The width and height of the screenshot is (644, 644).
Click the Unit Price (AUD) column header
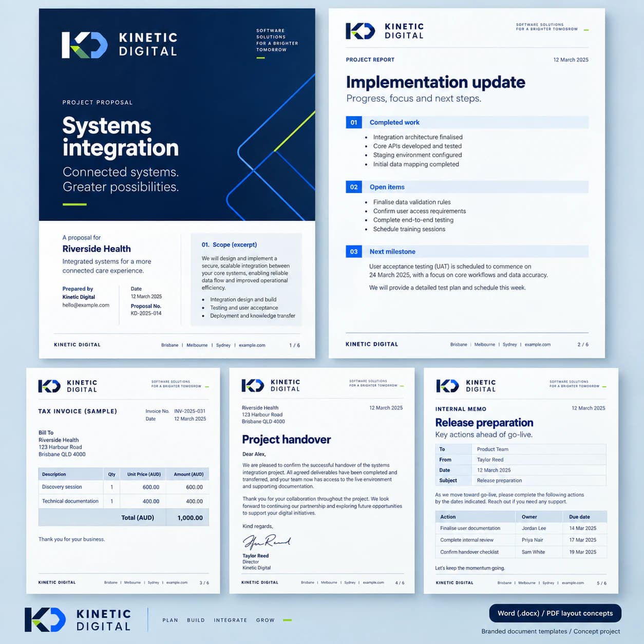144,475
